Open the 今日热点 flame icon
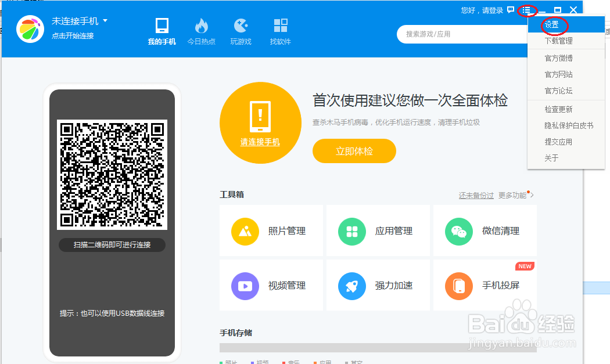 pyautogui.click(x=201, y=26)
